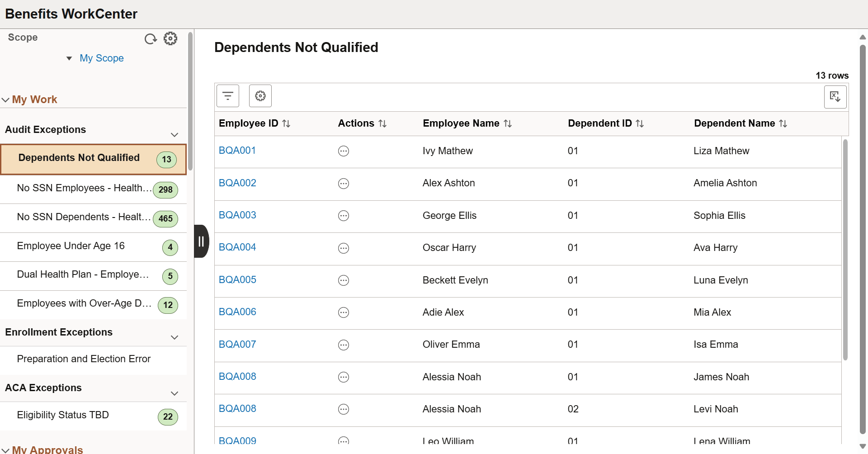The height and width of the screenshot is (454, 868).
Task: Click the 465 count badge
Action: (x=165, y=219)
